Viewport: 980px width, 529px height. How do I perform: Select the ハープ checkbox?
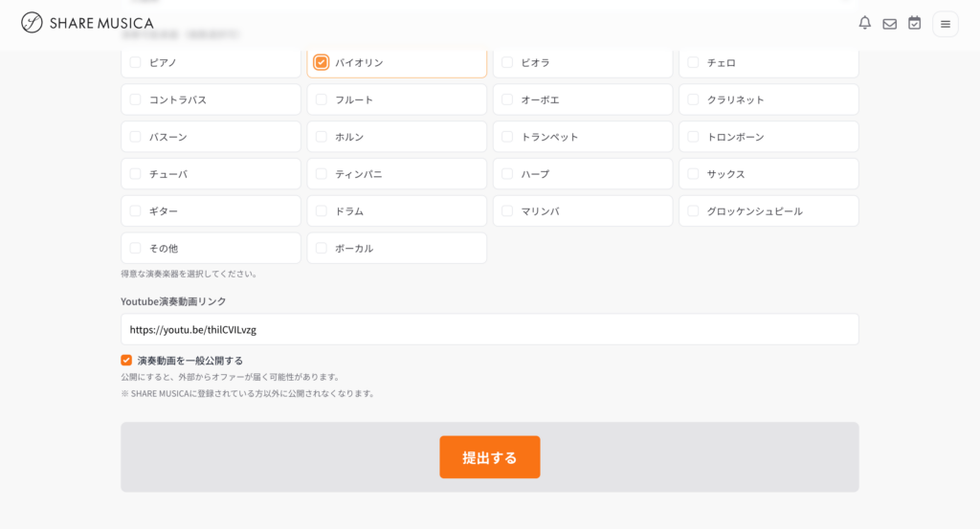[x=507, y=174]
